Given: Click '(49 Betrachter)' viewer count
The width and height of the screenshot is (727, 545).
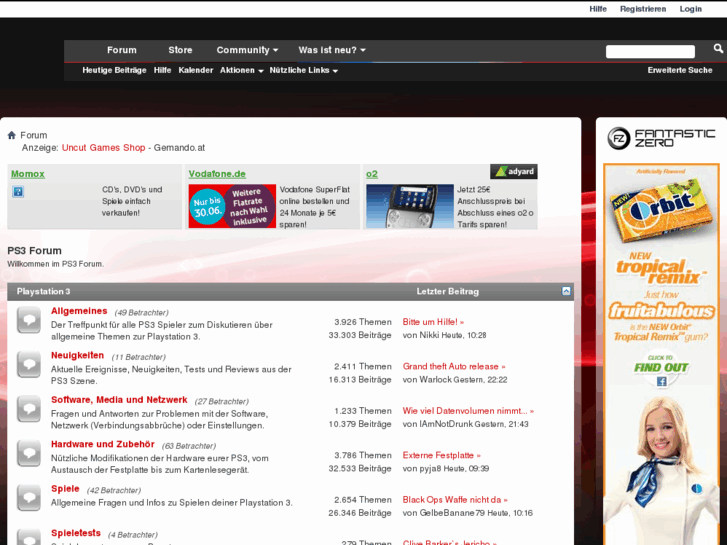Looking at the screenshot, I should pyautogui.click(x=141, y=313).
